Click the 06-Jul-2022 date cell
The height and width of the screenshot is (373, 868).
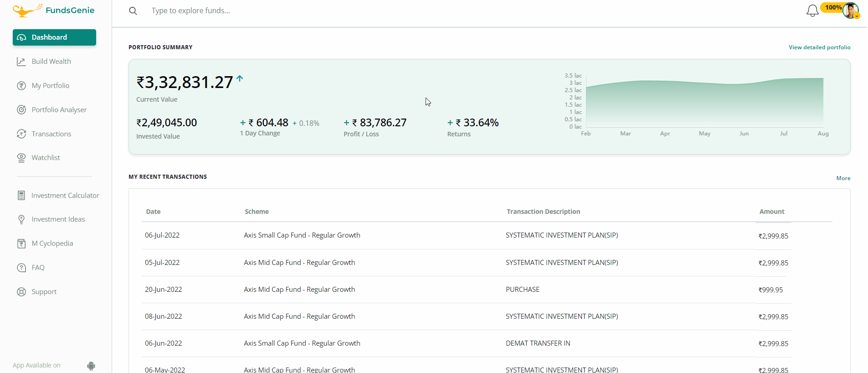coord(162,235)
